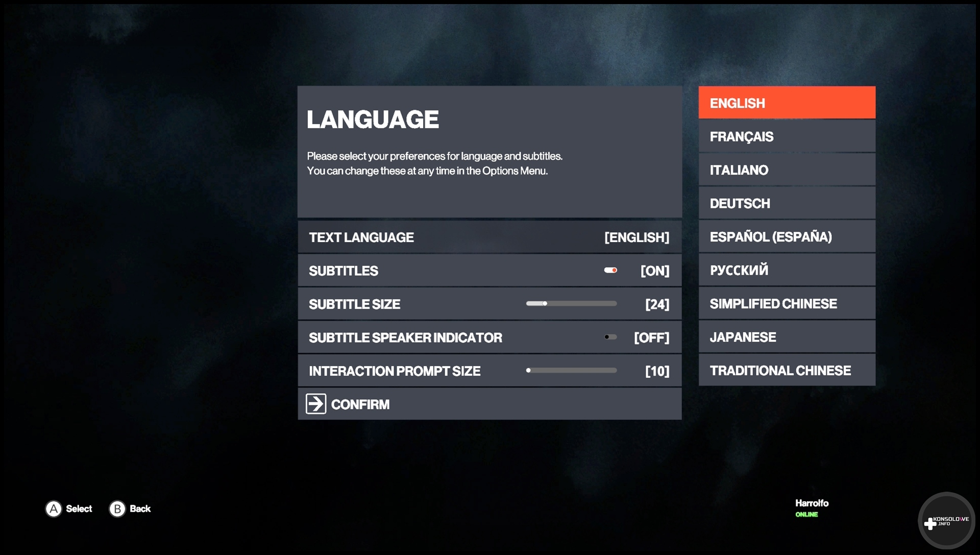Pick Español (España) language
Image resolution: width=980 pixels, height=555 pixels.
787,237
